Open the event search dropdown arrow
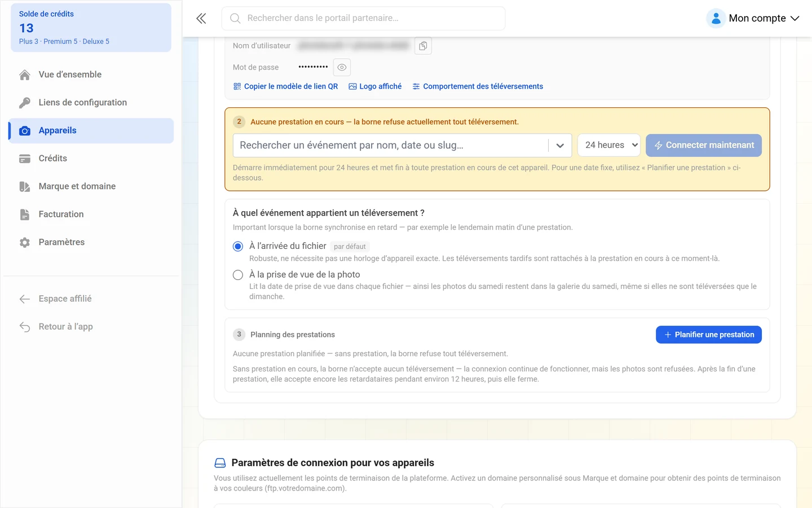 coord(560,146)
